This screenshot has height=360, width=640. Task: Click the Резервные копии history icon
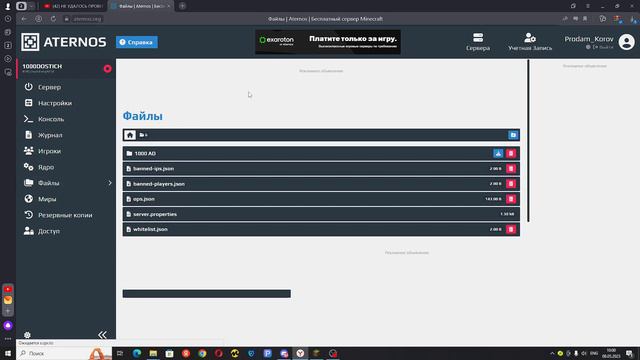point(28,215)
